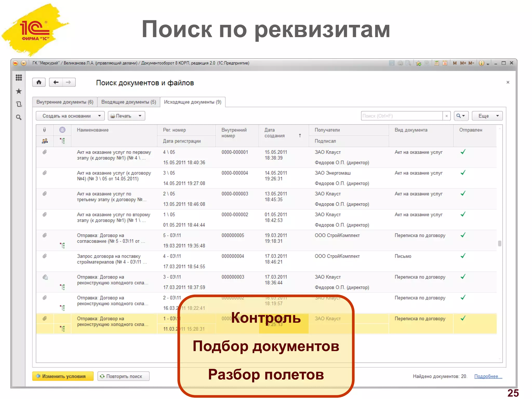532x399 pixels.
Task: Open the info help icon
Action: click(x=481, y=63)
